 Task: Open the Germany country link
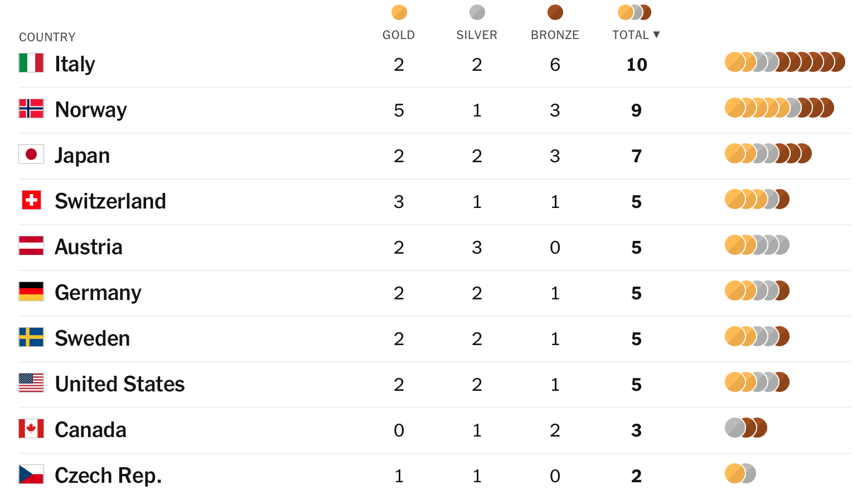point(98,293)
